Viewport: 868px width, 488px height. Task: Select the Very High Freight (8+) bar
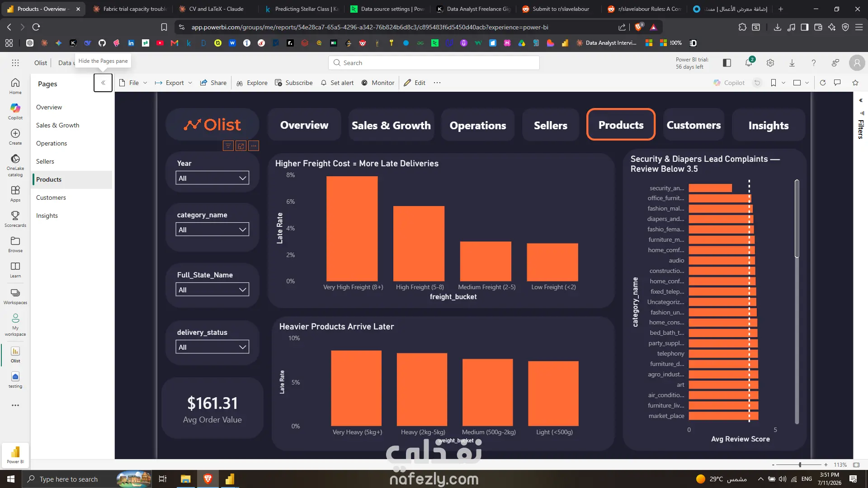point(352,229)
